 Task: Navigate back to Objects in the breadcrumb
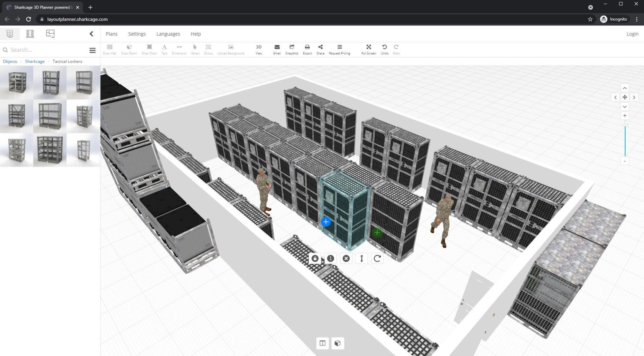10,61
